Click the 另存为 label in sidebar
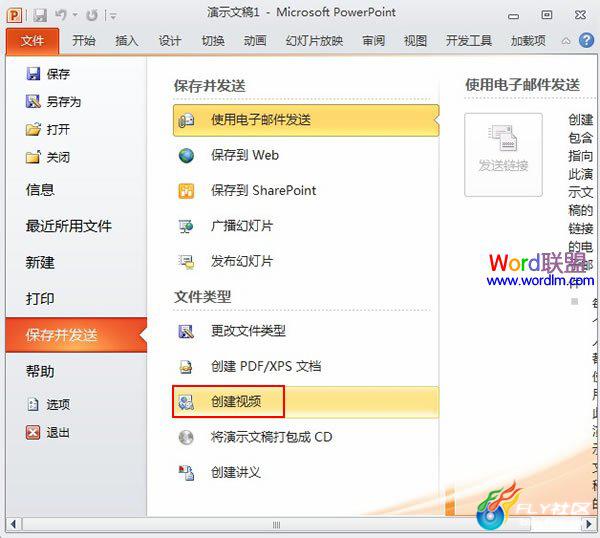Screen dimensions: 600x538 [64, 102]
